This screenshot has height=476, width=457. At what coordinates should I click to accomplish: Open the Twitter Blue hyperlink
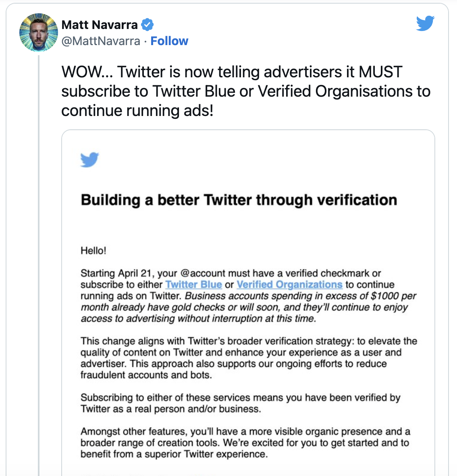pyautogui.click(x=194, y=285)
